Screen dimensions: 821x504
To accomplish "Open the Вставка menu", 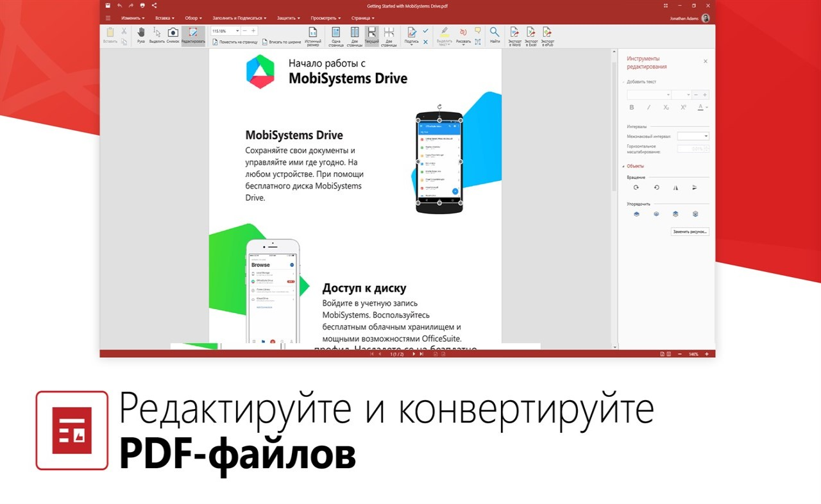I will pyautogui.click(x=164, y=18).
